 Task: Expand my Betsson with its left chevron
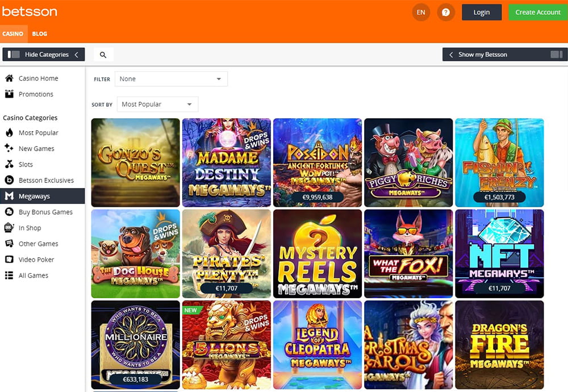coord(451,55)
